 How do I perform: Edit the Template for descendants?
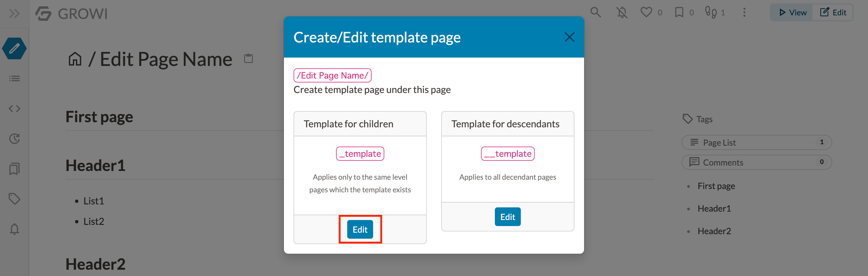tap(508, 217)
